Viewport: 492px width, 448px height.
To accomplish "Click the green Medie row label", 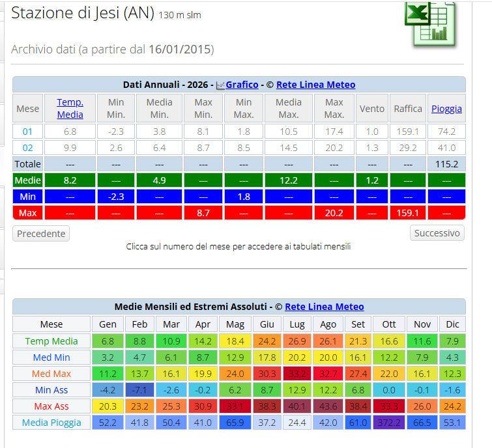I will [x=27, y=180].
